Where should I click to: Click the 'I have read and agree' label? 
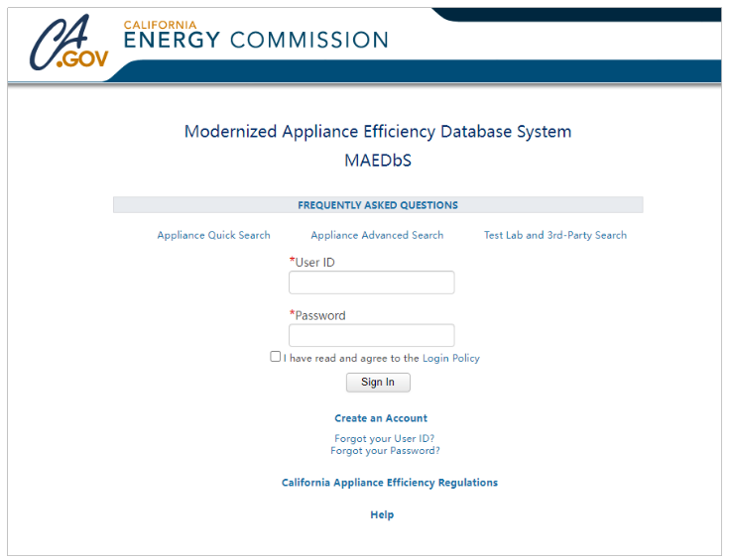(351, 358)
